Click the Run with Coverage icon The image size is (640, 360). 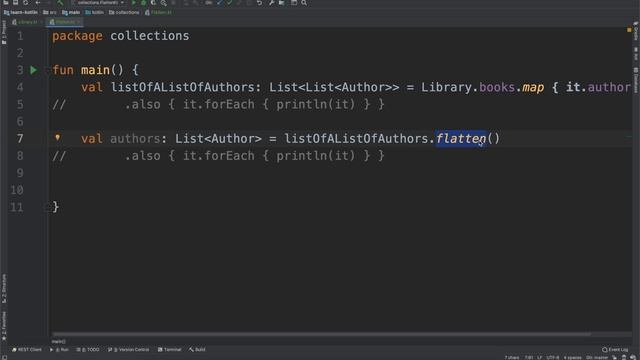[153, 3]
